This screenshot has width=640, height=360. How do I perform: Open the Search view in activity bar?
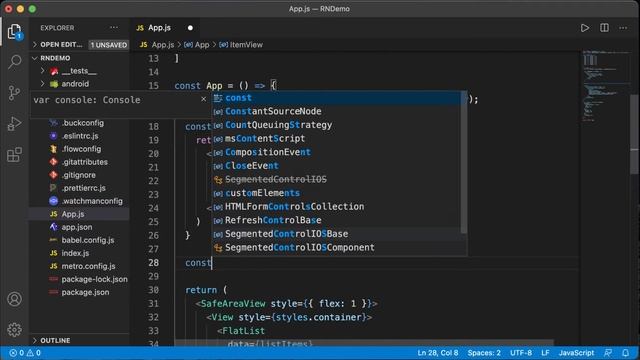(14, 62)
